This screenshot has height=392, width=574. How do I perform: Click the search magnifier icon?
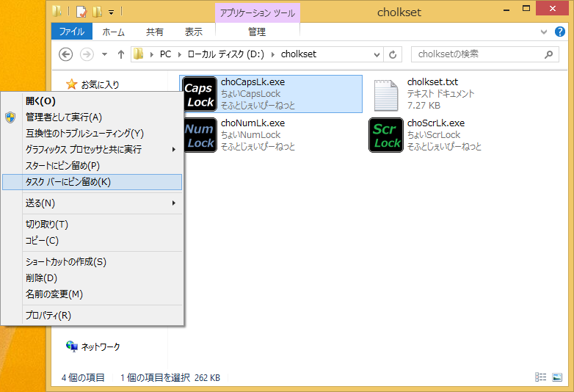click(548, 54)
